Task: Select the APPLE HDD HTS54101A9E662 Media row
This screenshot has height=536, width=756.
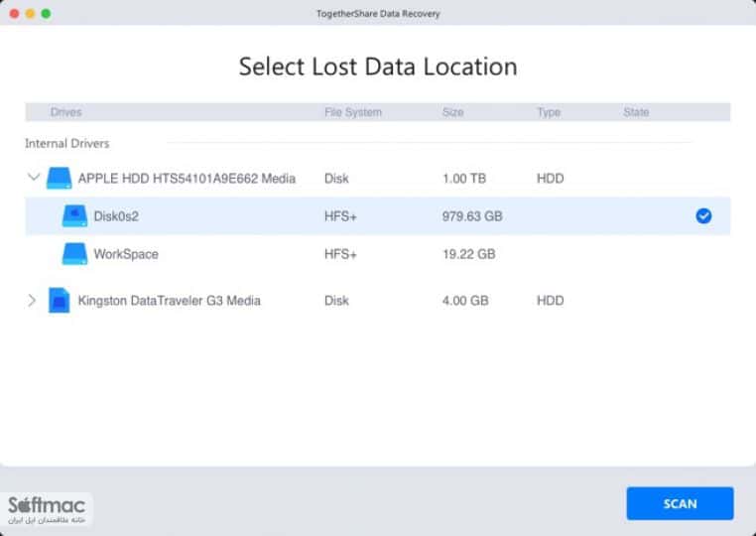Action: (378, 178)
